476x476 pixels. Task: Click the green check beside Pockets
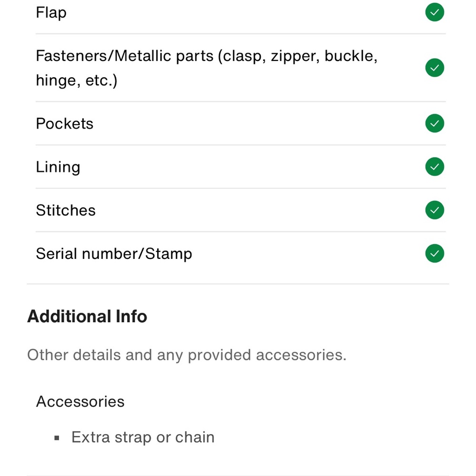coord(434,124)
